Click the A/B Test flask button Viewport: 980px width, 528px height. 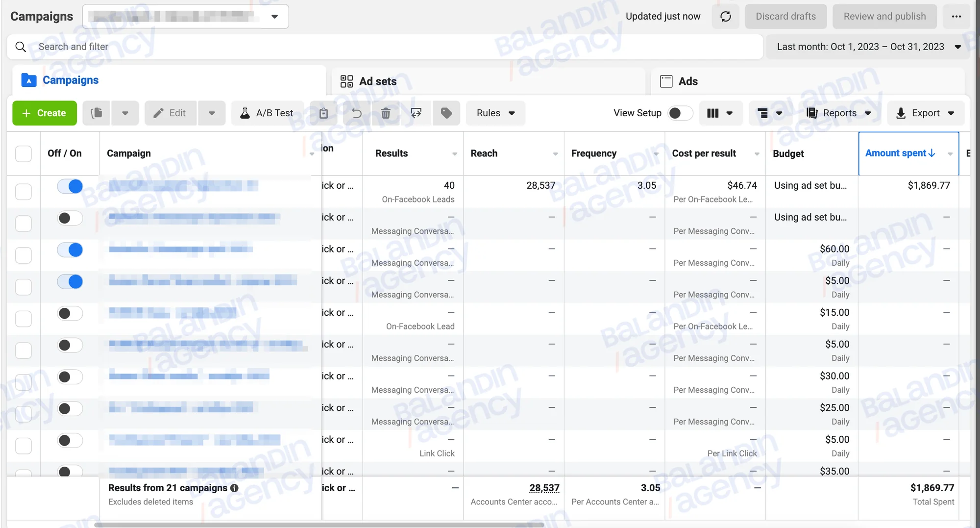tap(267, 113)
